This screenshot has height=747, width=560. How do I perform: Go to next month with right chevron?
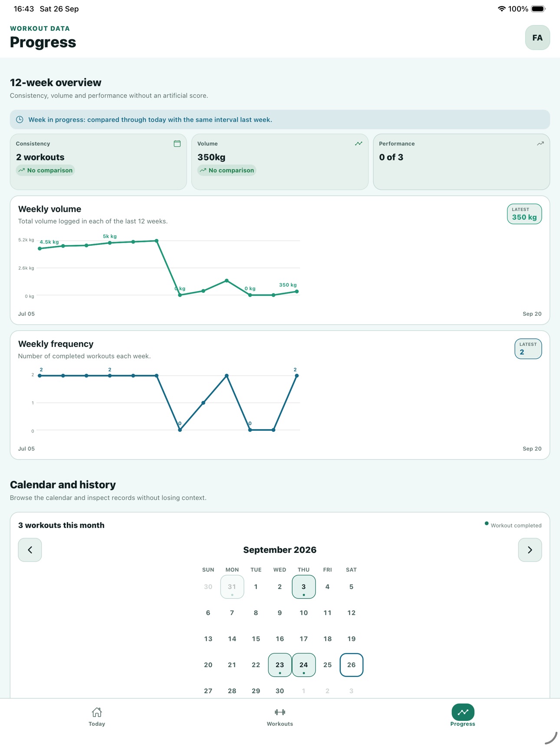(530, 550)
